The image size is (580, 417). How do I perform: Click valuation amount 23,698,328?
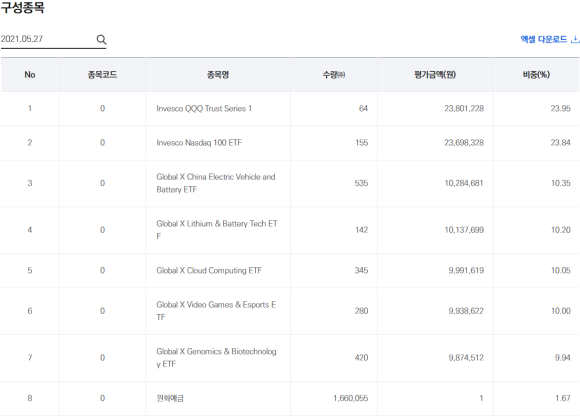tap(464, 142)
